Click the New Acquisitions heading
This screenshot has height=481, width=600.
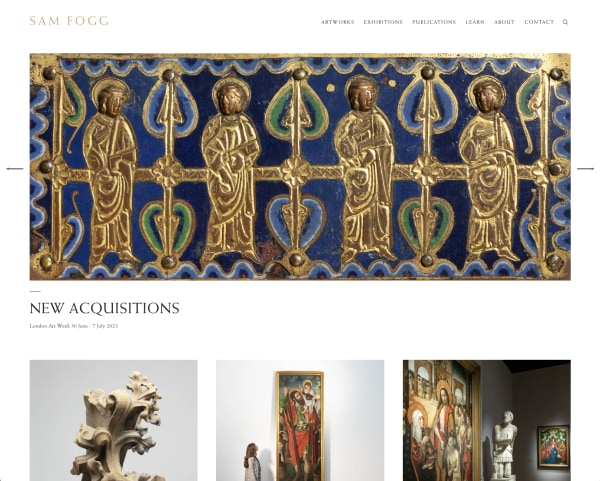tap(104, 308)
